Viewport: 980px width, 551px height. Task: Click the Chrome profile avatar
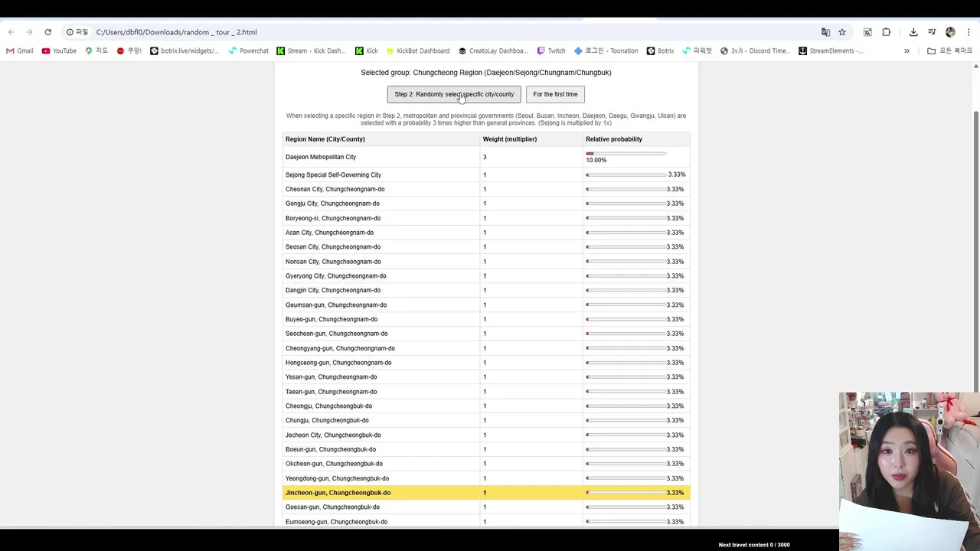(x=950, y=32)
